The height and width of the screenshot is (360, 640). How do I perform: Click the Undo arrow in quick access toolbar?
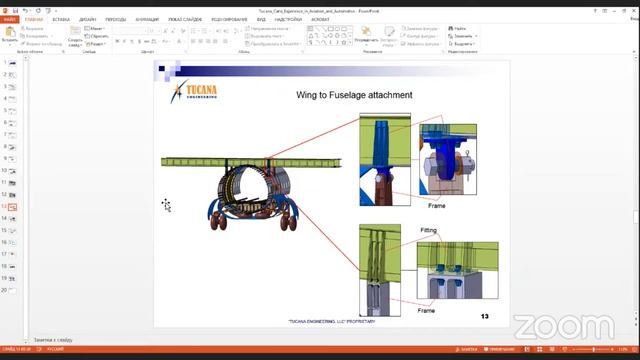tap(25, 11)
